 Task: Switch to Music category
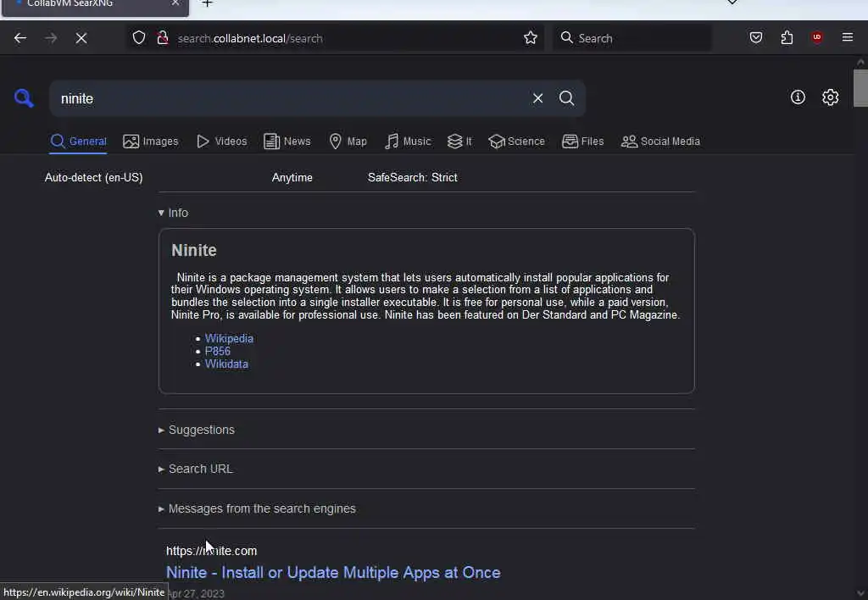coord(408,142)
